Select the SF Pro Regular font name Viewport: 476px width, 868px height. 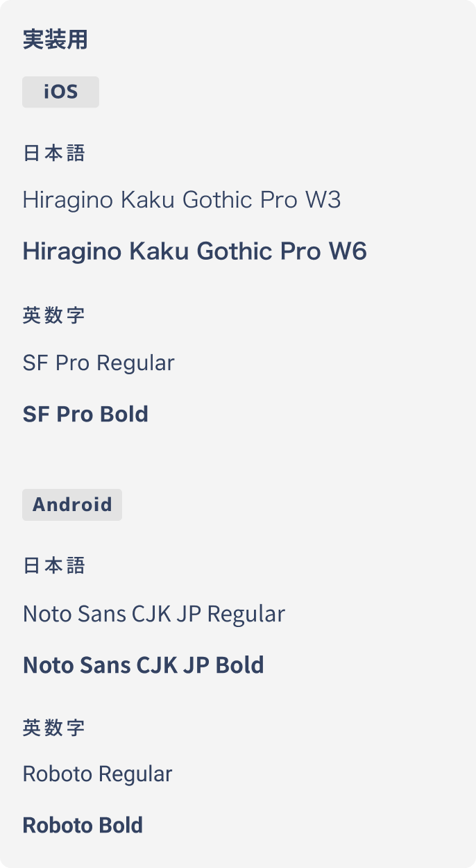click(99, 363)
